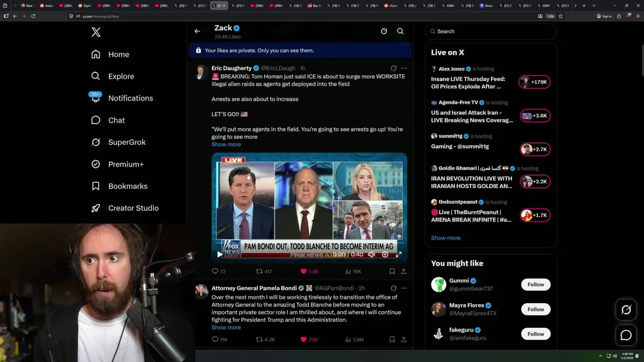This screenshot has width=644, height=362.
Task: Click the Search input field
Action: click(x=491, y=31)
